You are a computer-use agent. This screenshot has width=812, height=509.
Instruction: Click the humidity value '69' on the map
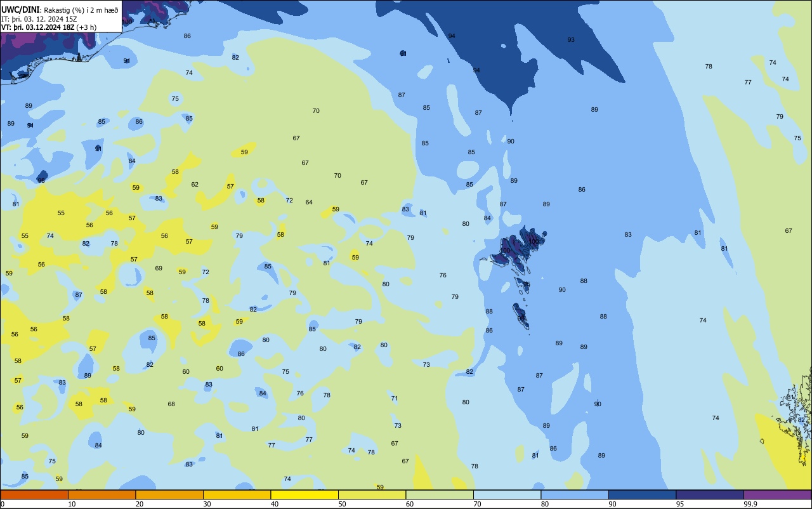tap(159, 268)
